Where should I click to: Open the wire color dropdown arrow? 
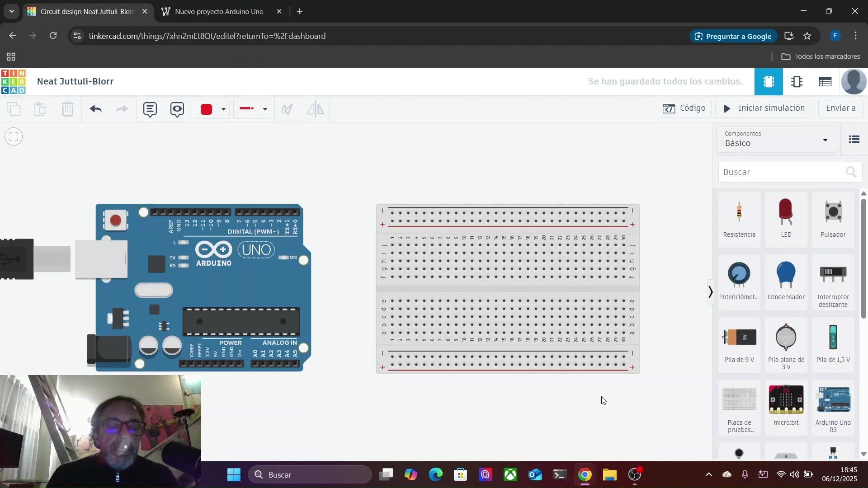223,109
